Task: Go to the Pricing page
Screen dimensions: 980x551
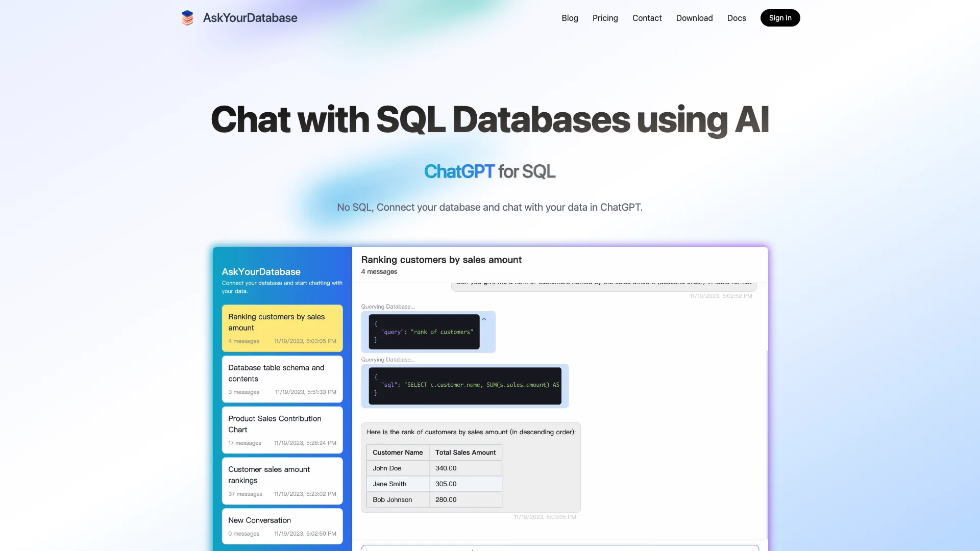Action: (605, 18)
